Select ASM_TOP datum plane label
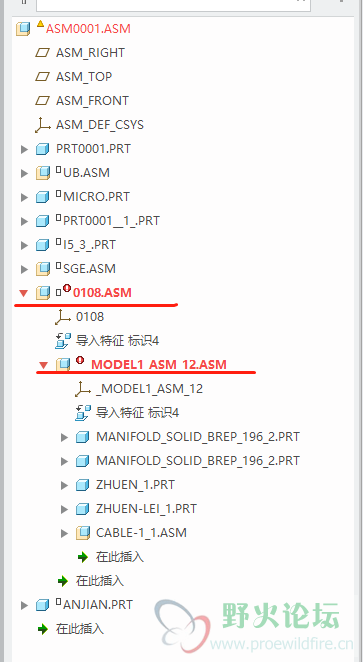363x662 pixels. pyautogui.click(x=84, y=77)
